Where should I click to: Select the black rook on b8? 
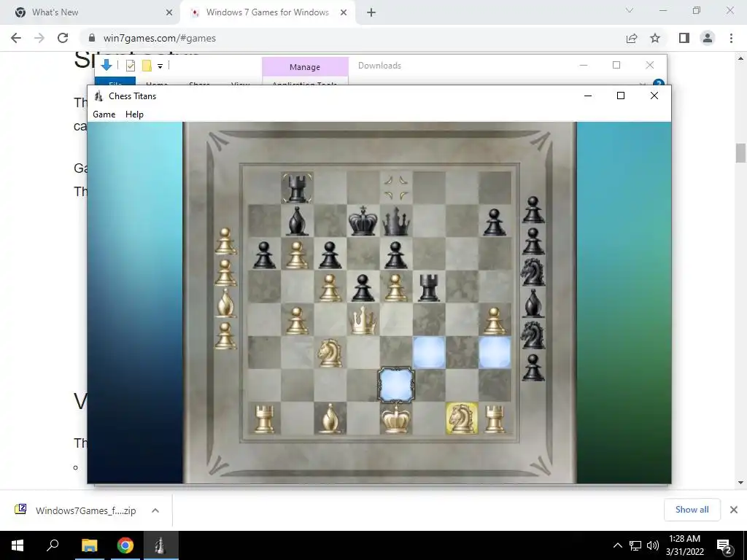298,187
